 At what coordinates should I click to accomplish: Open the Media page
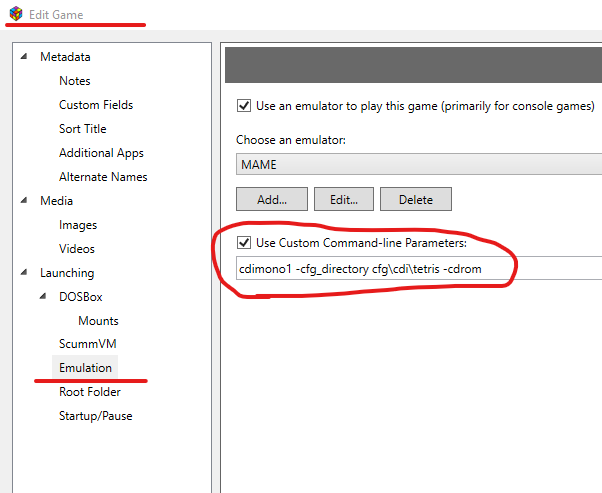point(56,201)
